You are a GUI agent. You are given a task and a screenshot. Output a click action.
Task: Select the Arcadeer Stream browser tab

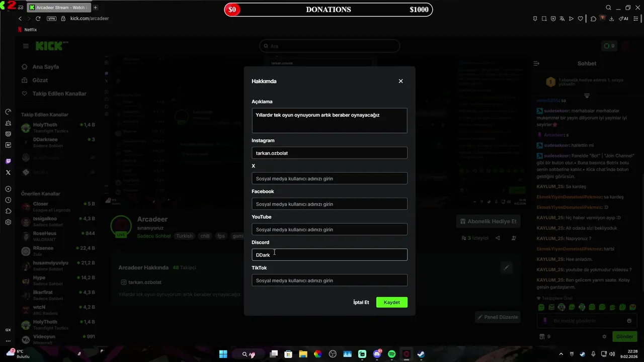(58, 8)
